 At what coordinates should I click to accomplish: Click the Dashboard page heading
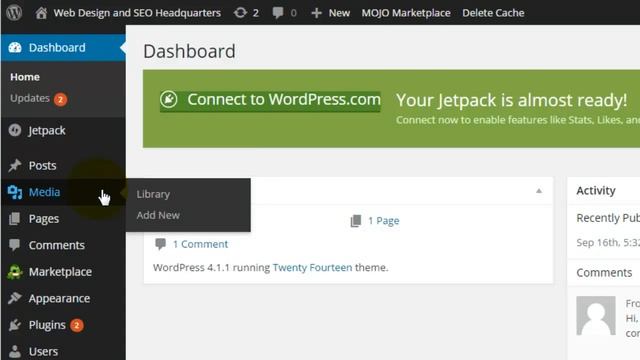[x=189, y=51]
